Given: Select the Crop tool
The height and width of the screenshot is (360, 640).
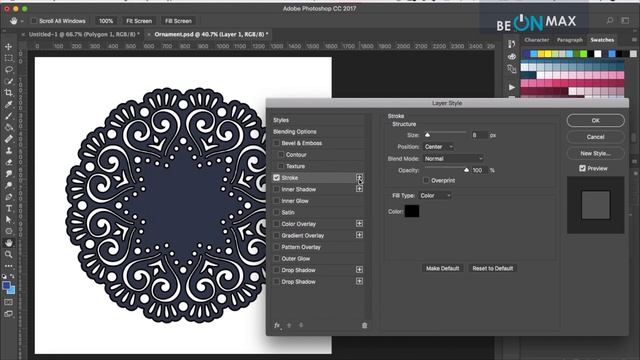Looking at the screenshot, I should pyautogui.click(x=9, y=93).
